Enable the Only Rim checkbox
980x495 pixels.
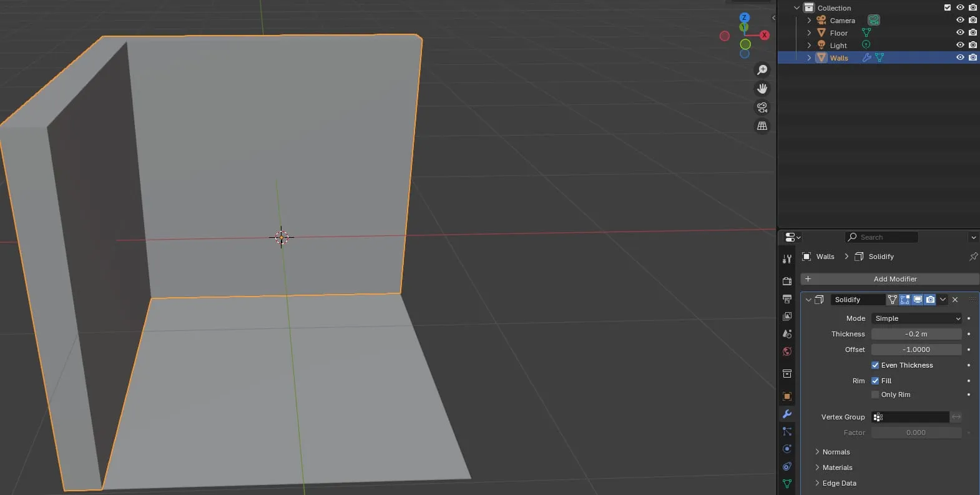(875, 395)
